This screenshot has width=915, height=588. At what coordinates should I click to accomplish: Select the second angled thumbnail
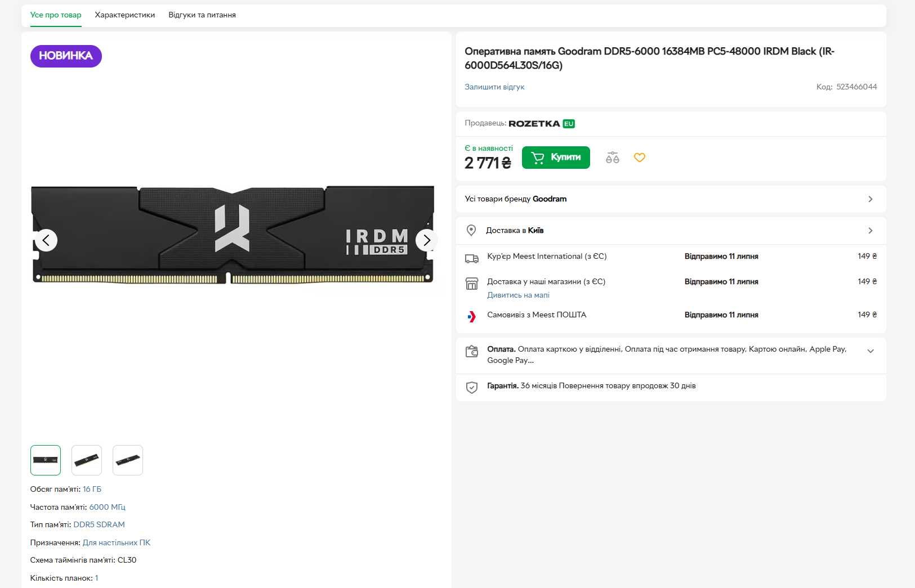point(87,460)
